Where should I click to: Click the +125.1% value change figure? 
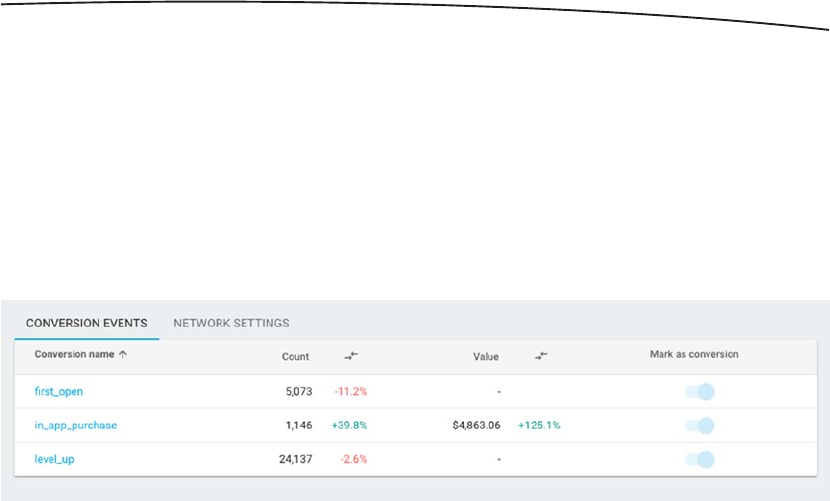[539, 426]
